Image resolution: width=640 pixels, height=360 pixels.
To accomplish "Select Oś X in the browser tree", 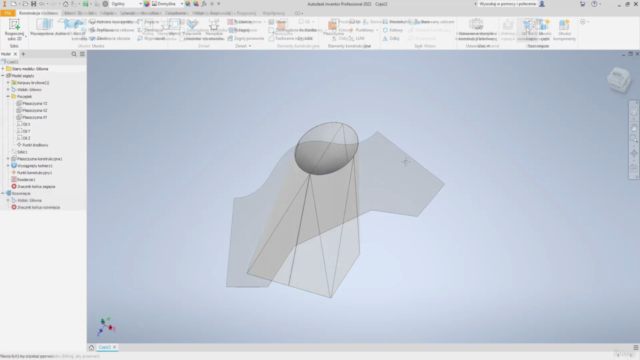I will coord(24,124).
